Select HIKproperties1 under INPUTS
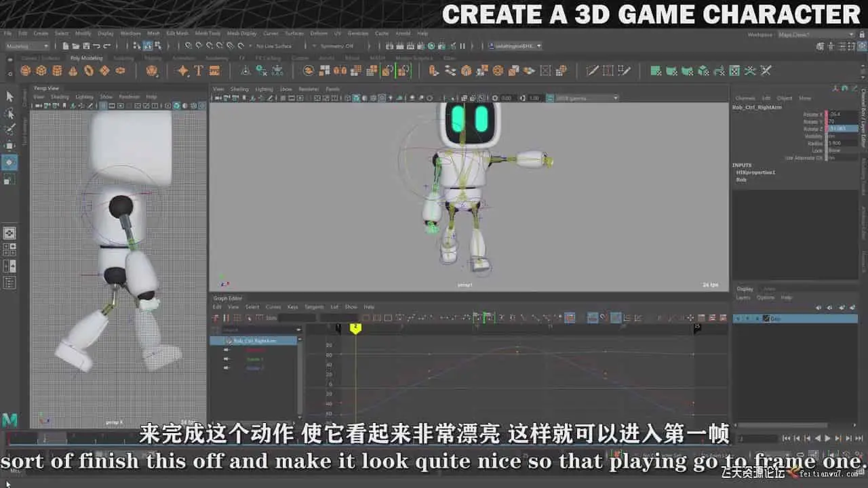 (x=755, y=172)
